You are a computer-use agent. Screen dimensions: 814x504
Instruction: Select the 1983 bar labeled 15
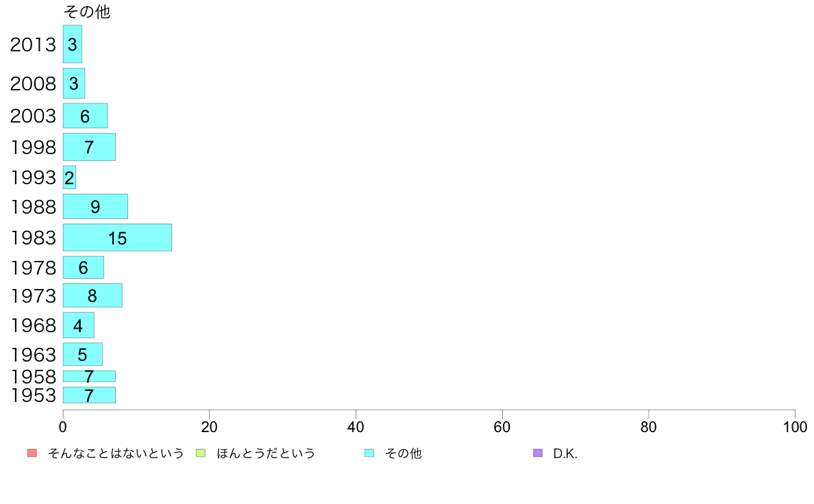pos(117,238)
